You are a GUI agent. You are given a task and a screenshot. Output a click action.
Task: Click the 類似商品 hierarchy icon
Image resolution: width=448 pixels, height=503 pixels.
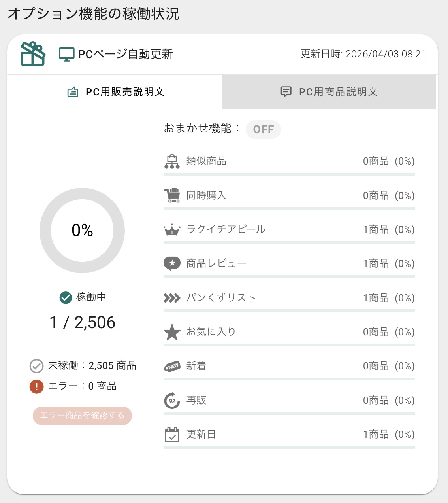click(x=172, y=161)
